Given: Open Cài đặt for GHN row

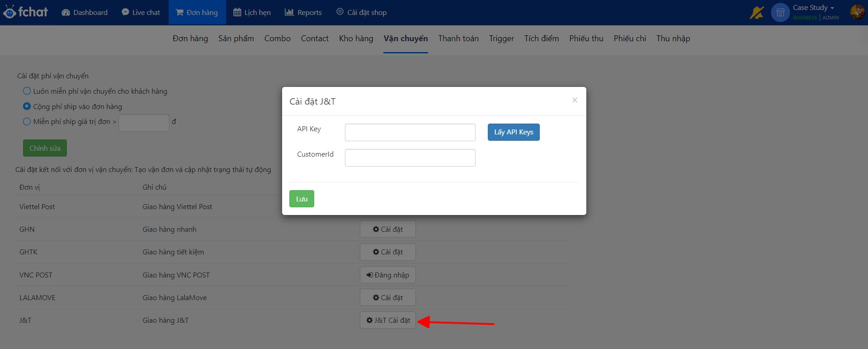Looking at the screenshot, I should click(388, 229).
